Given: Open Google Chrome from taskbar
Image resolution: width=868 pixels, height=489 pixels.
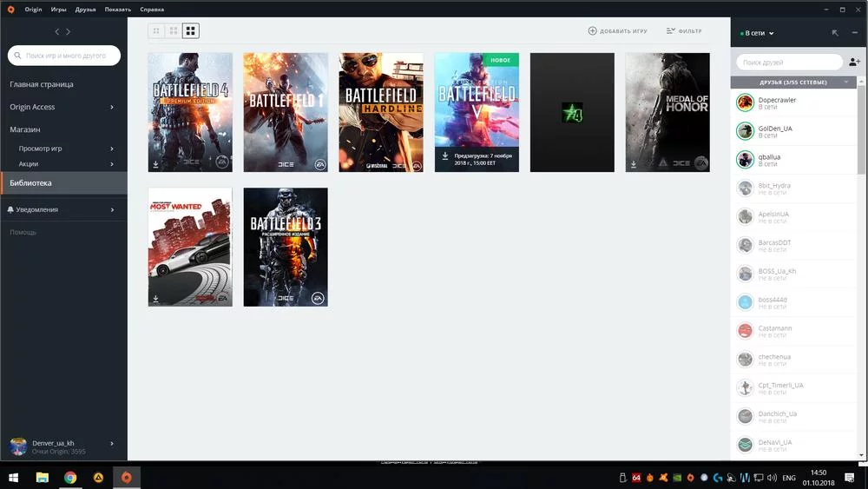Looking at the screenshot, I should (70, 478).
